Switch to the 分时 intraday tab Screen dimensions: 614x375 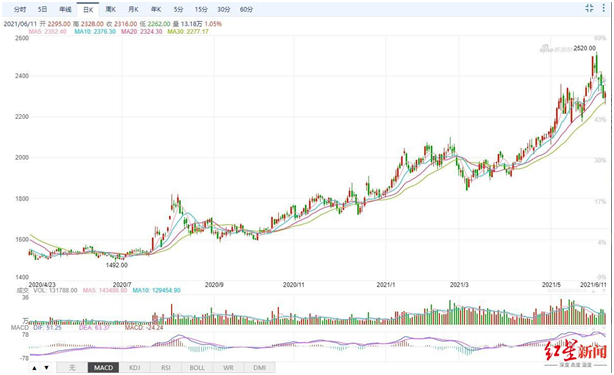pos(20,9)
